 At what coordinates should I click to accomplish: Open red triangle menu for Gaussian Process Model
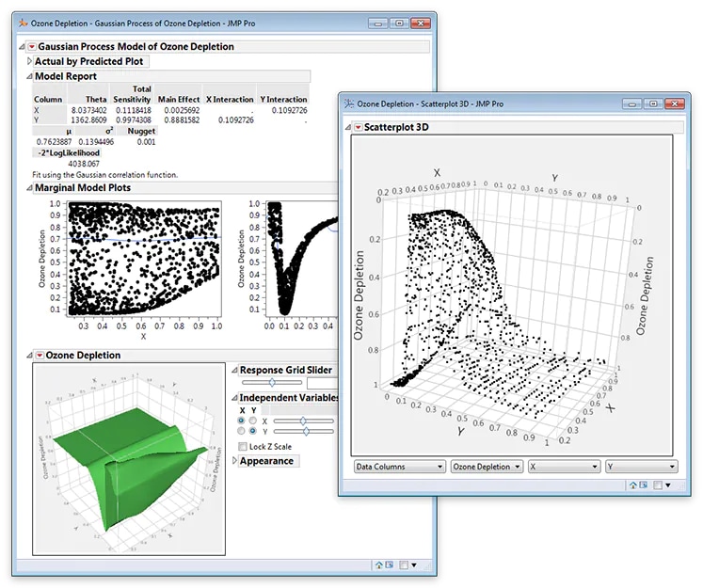(32, 47)
